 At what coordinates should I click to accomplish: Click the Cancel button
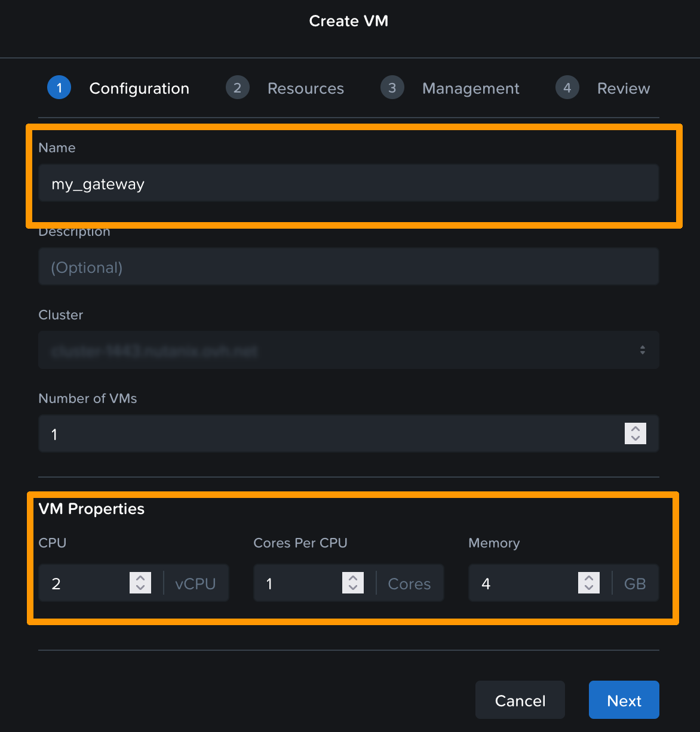point(520,699)
